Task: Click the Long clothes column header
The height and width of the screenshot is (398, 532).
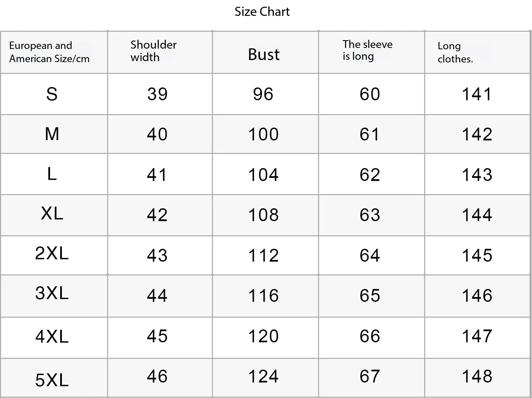Action: click(455, 52)
